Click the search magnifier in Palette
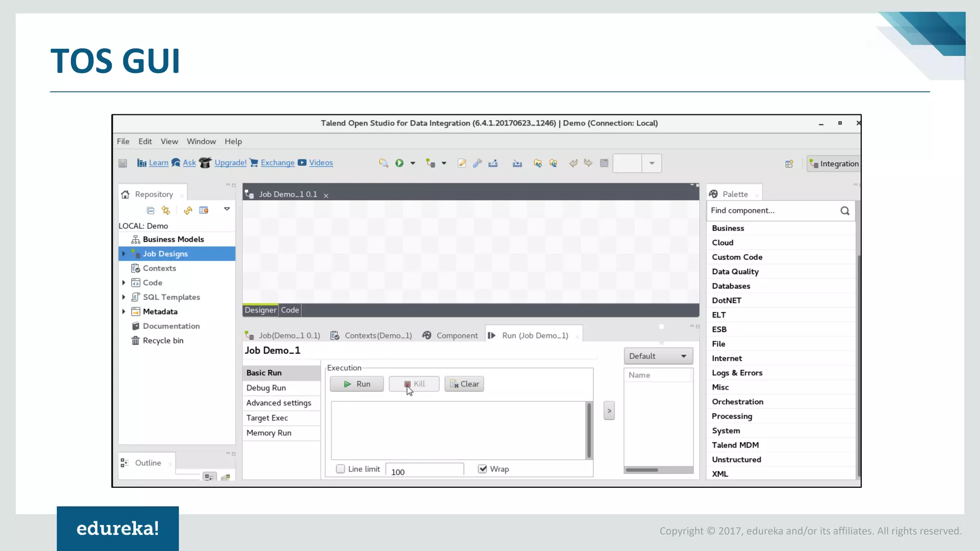980x551 pixels. tap(845, 211)
